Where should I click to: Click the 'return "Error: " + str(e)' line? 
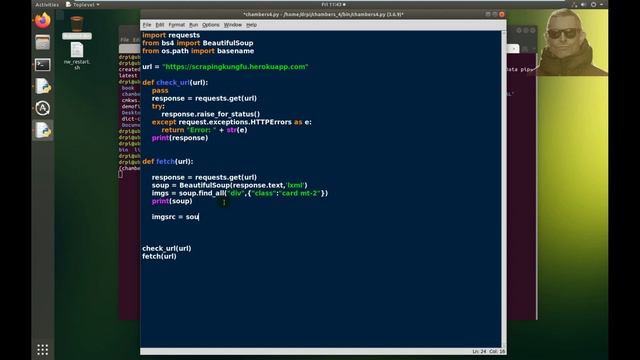pos(204,130)
